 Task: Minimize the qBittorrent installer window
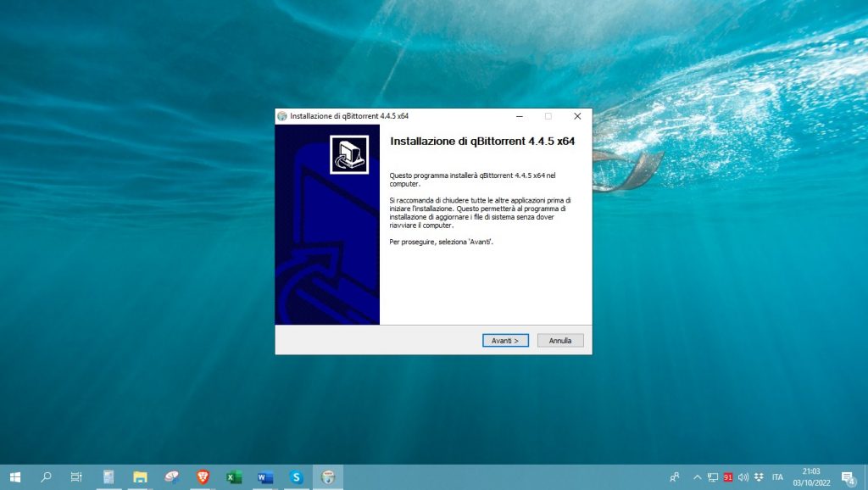click(519, 116)
